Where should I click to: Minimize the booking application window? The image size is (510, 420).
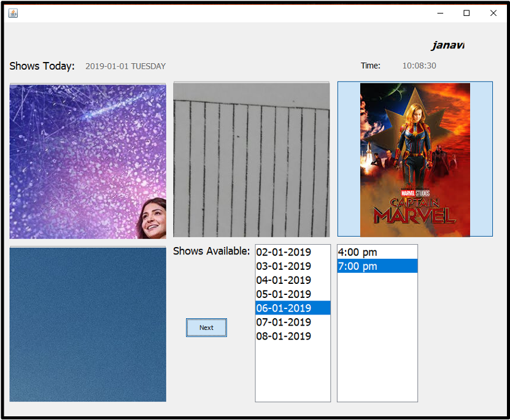(440, 13)
